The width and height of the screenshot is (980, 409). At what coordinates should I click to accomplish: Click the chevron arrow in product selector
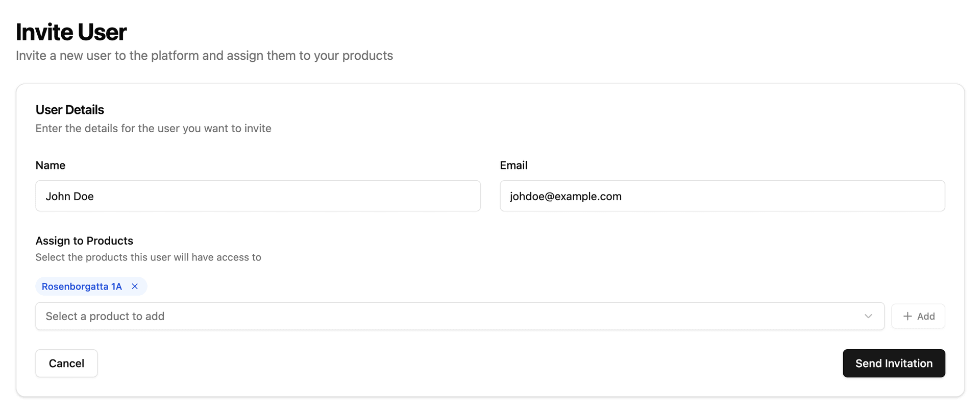[x=868, y=317]
